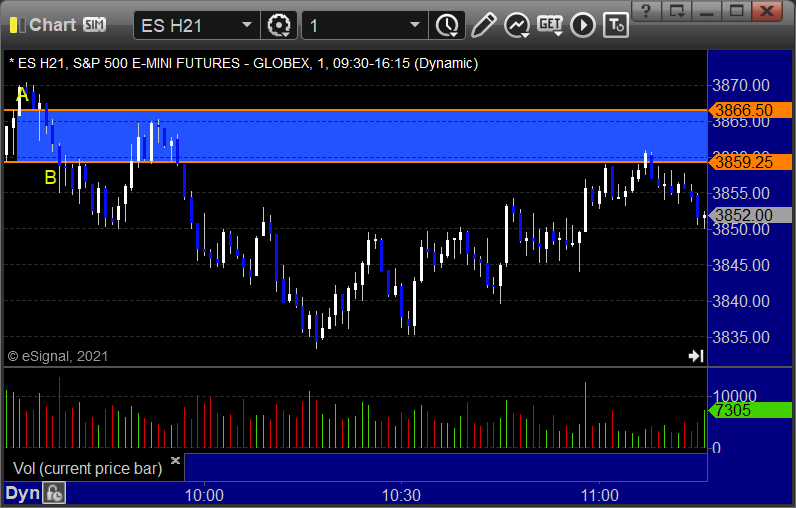Click the 10000 volume axis label

(735, 395)
